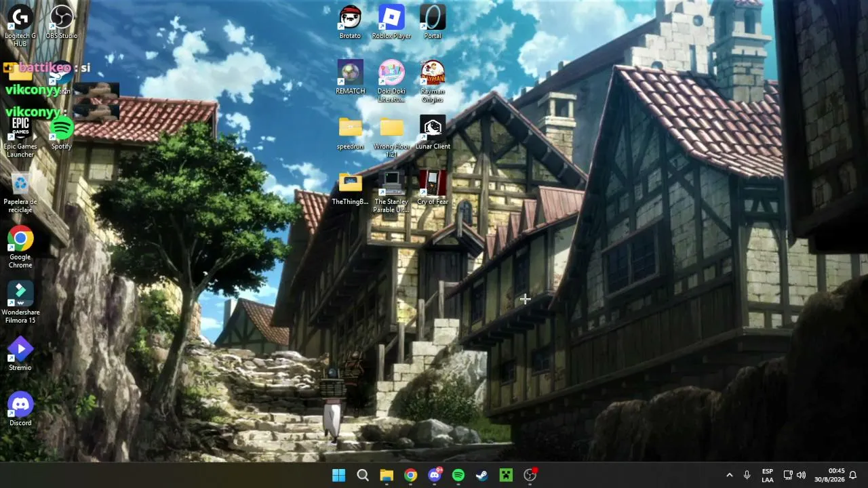The width and height of the screenshot is (868, 488).
Task: Select the Brotato game icon
Action: pyautogui.click(x=350, y=22)
